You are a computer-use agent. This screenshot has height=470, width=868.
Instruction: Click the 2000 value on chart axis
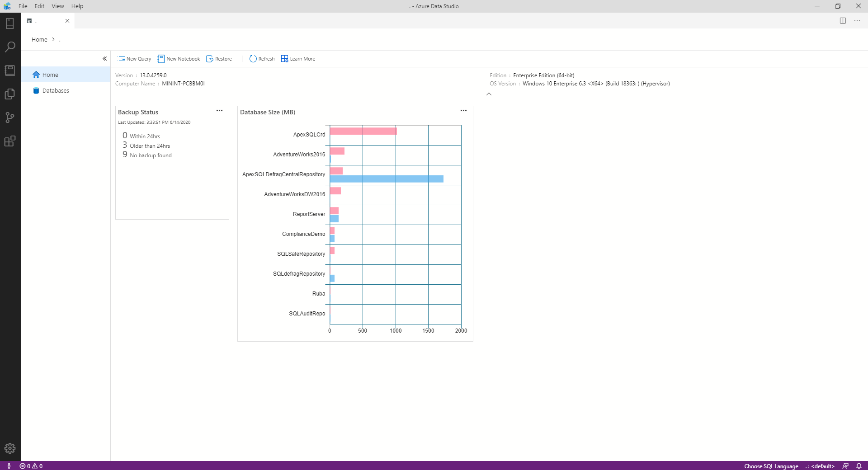461,331
